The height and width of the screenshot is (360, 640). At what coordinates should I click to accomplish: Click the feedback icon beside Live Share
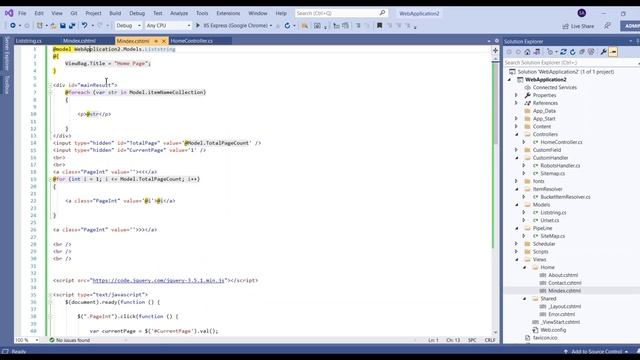607,26
